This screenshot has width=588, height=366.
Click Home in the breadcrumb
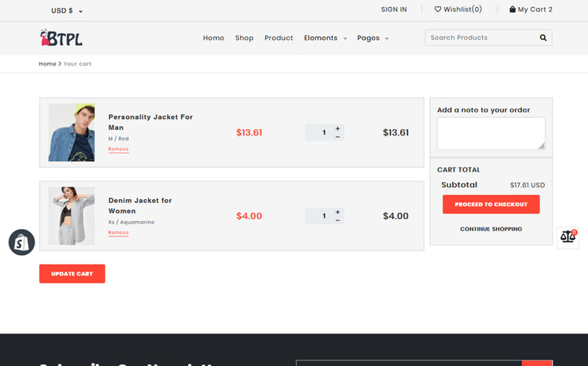[x=47, y=64]
